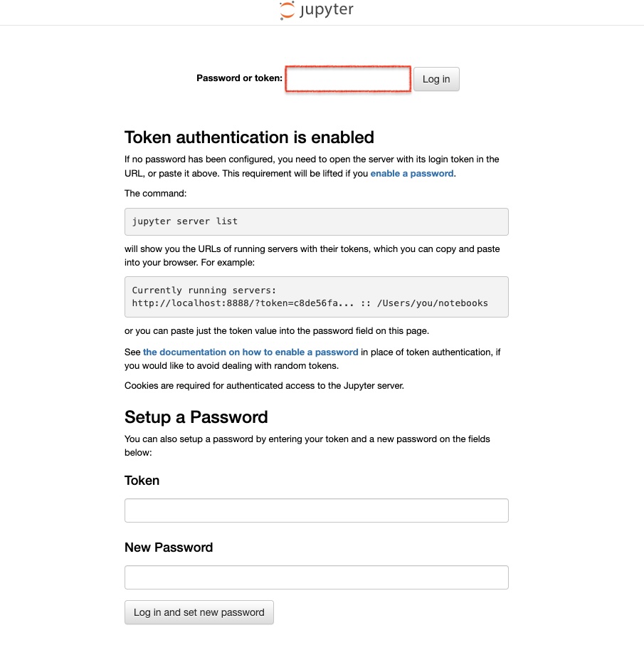Focus the Token field under Setup a Password

coord(316,510)
